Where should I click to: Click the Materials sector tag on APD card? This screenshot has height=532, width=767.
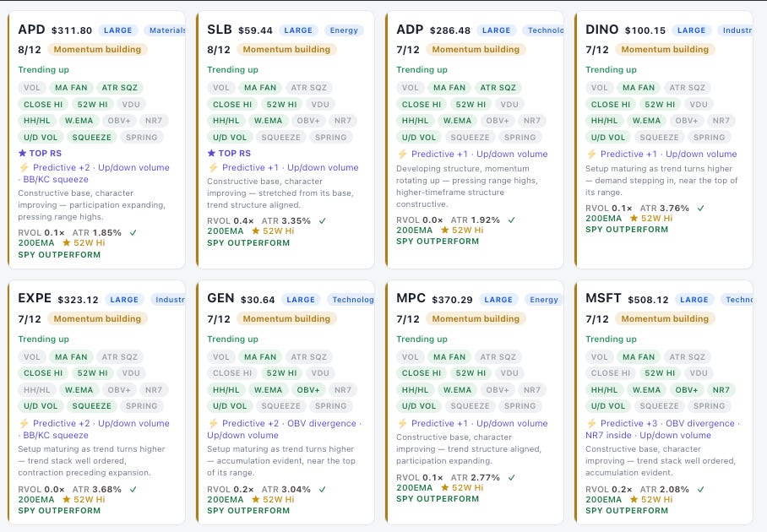tap(166, 30)
